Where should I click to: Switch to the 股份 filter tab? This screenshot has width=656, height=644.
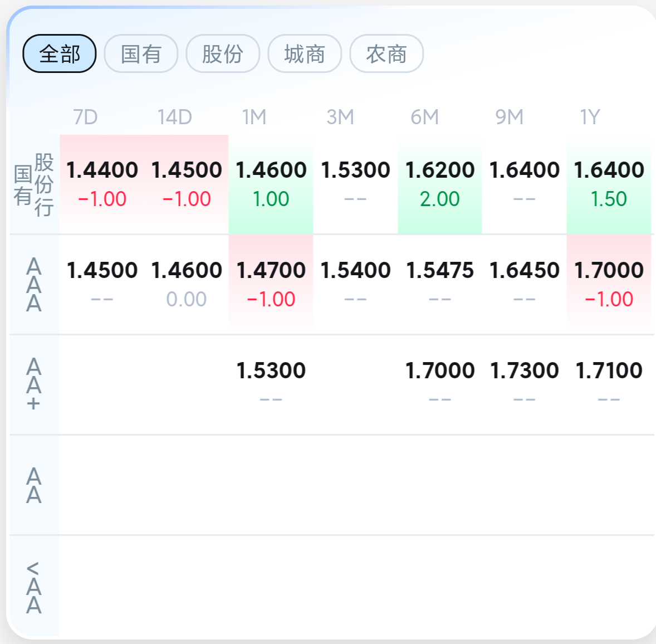pyautogui.click(x=223, y=53)
